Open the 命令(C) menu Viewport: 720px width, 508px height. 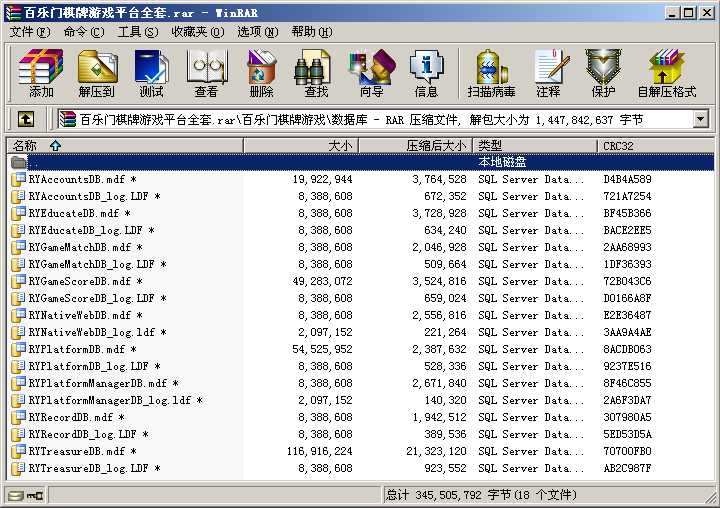pyautogui.click(x=84, y=32)
